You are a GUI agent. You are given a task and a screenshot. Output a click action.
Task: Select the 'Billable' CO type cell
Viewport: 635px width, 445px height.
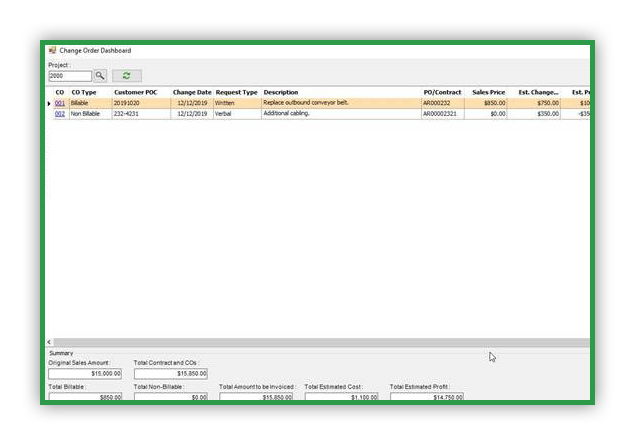(91, 103)
